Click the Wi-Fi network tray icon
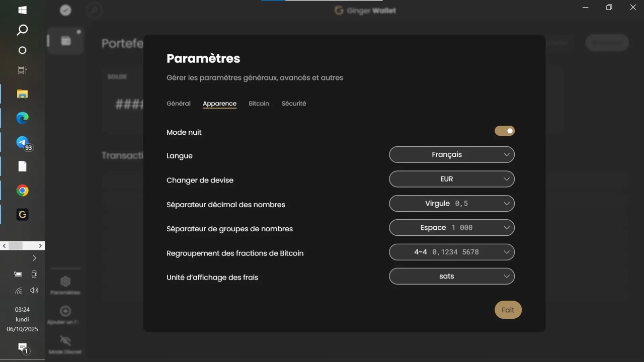 (19, 290)
